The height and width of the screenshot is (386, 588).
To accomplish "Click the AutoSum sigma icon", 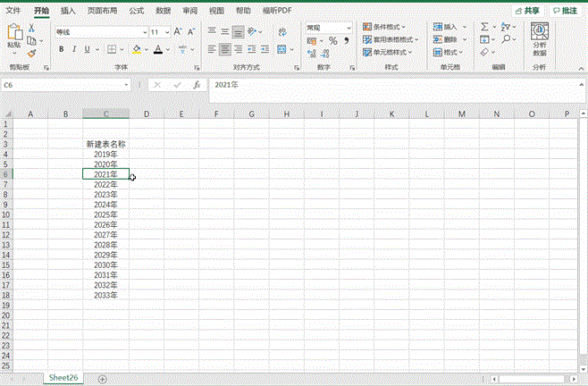I will click(484, 28).
